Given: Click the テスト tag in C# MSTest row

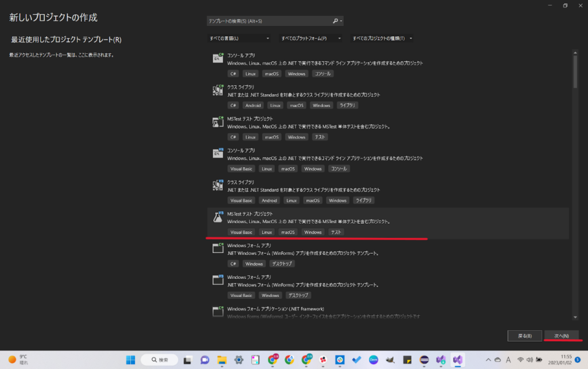Looking at the screenshot, I should tap(320, 137).
